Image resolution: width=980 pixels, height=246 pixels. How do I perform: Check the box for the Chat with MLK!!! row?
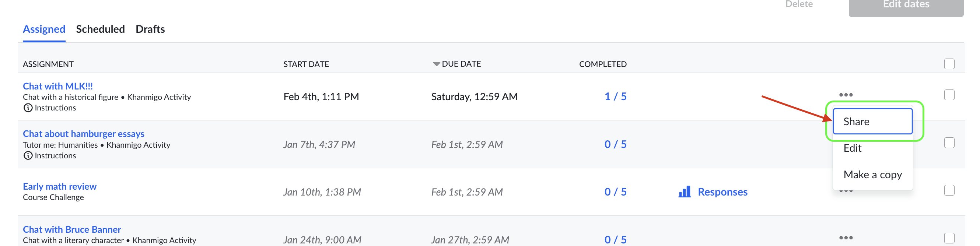tap(949, 95)
